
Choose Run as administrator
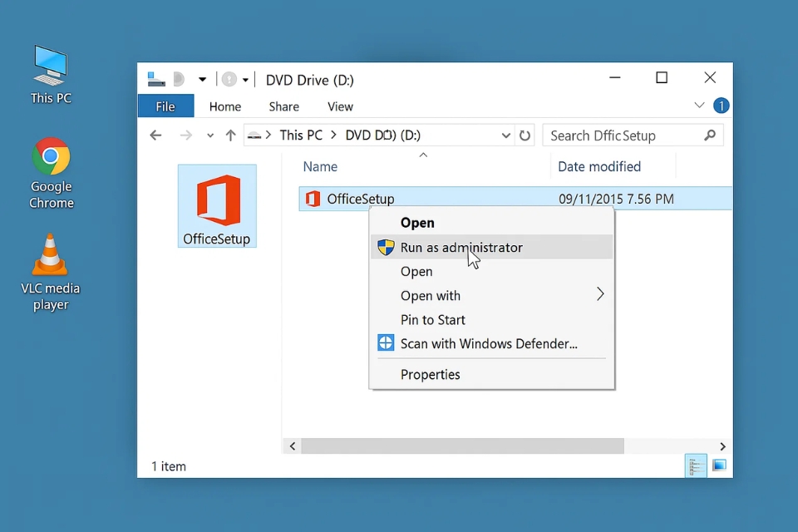(491, 247)
